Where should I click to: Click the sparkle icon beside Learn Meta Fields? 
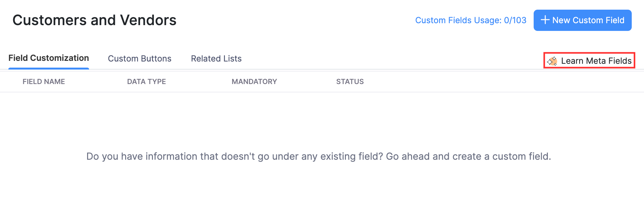[552, 61]
